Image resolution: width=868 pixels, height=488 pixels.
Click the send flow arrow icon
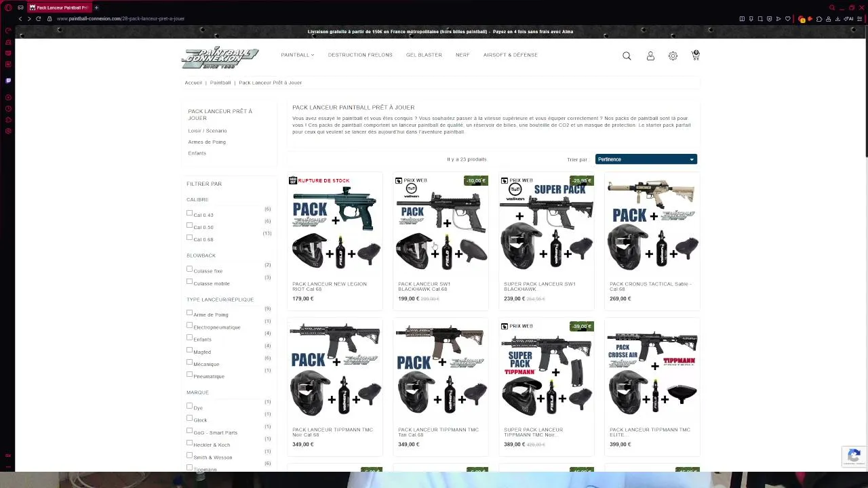[x=778, y=18]
